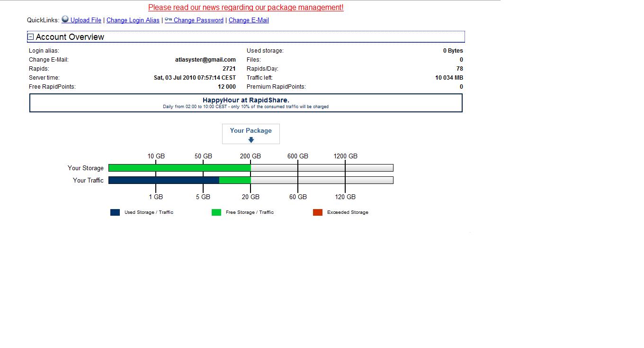Viewport: 644px width, 348px height.
Task: Click the Your Traffic row label
Action: pos(88,180)
